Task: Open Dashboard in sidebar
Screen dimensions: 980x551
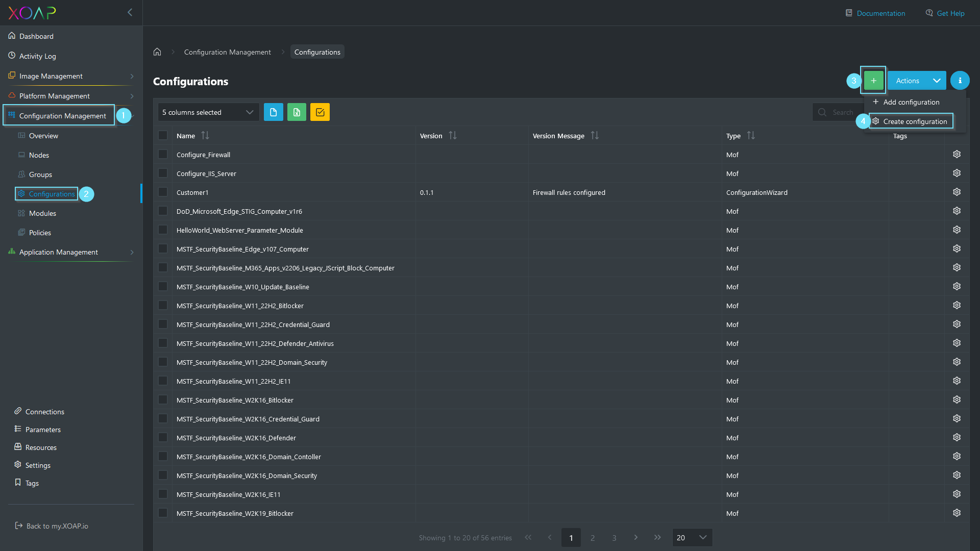Action: 31,36
